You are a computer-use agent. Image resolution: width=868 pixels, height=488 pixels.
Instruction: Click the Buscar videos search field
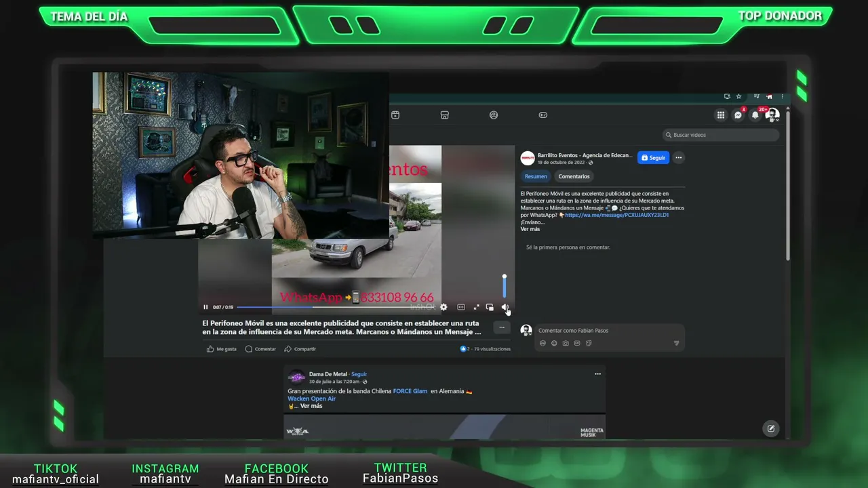pyautogui.click(x=720, y=135)
